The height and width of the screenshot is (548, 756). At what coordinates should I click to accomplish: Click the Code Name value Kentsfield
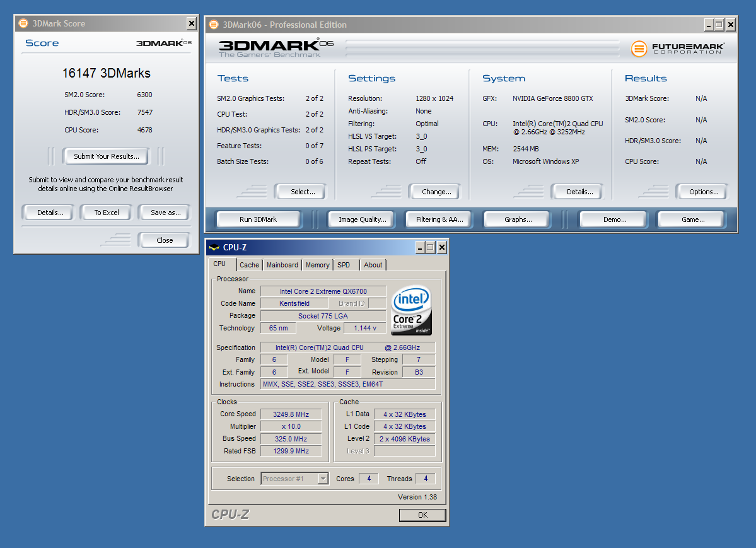pyautogui.click(x=294, y=303)
